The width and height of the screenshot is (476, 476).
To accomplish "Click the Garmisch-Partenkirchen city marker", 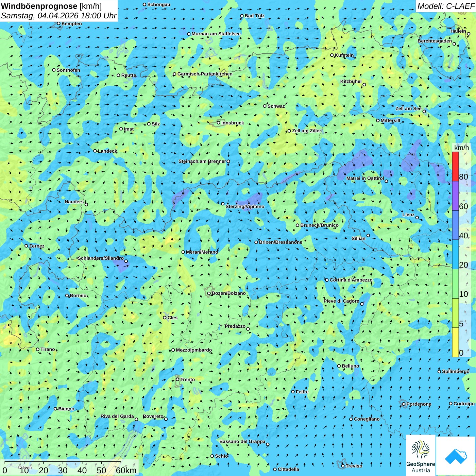I will [x=174, y=74].
